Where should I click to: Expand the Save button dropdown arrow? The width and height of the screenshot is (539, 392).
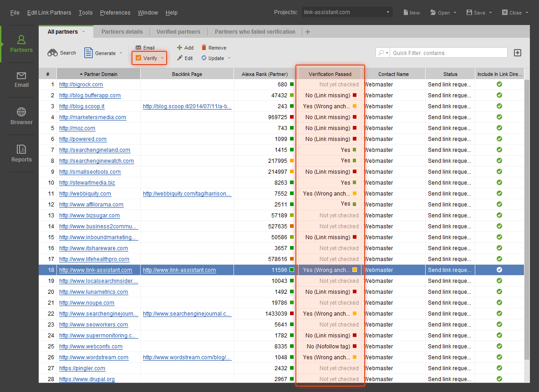(491, 13)
